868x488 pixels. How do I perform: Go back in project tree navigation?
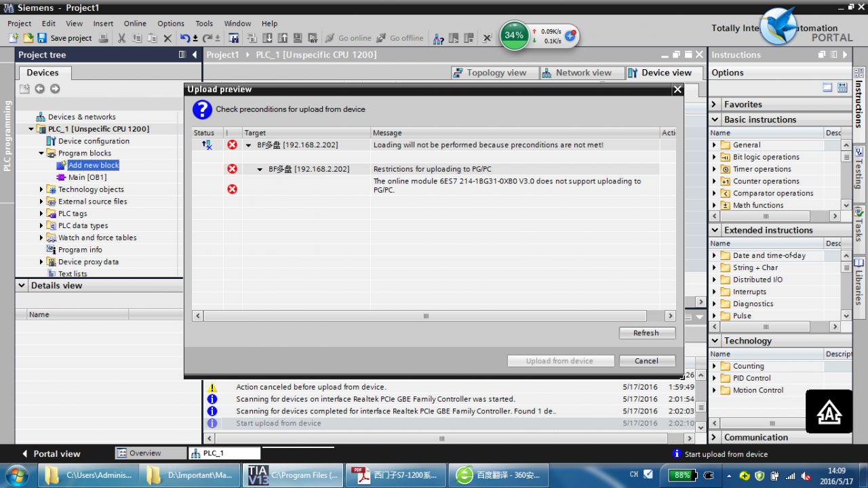(40, 89)
